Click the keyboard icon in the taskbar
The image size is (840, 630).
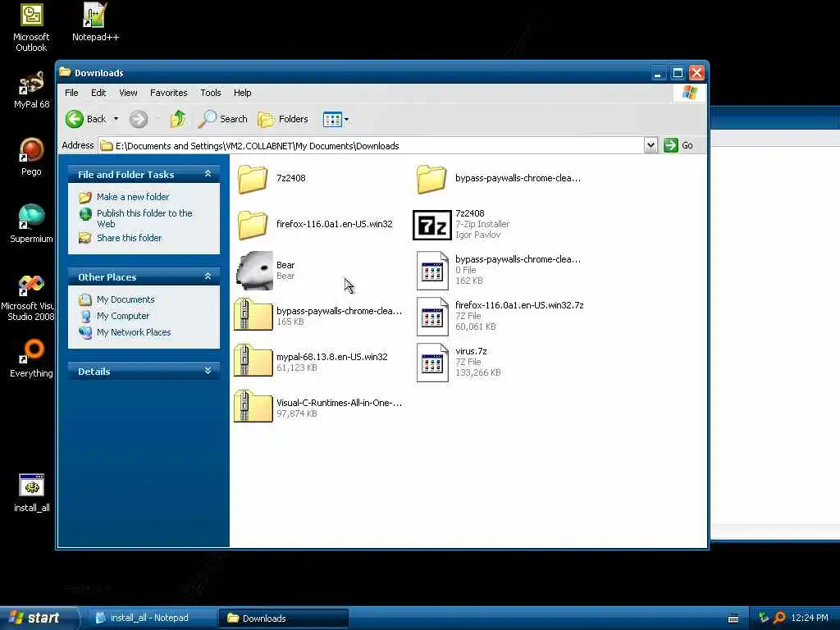pyautogui.click(x=733, y=619)
